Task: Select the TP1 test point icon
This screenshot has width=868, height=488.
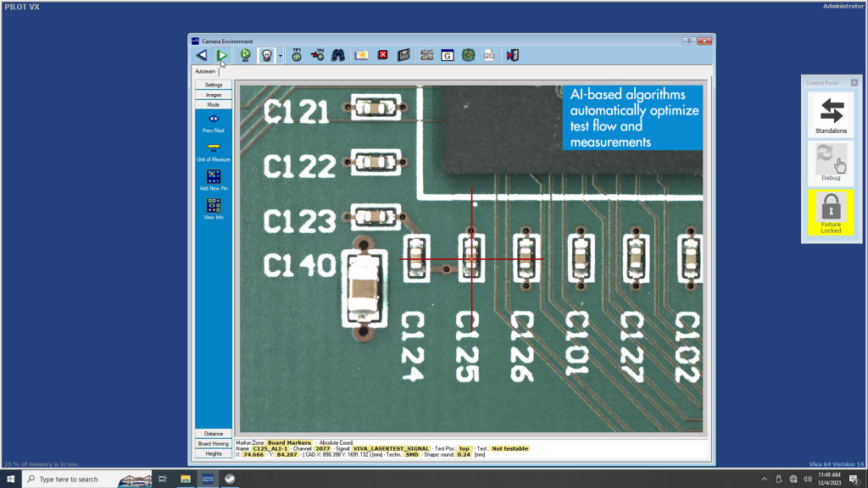Action: tap(297, 55)
